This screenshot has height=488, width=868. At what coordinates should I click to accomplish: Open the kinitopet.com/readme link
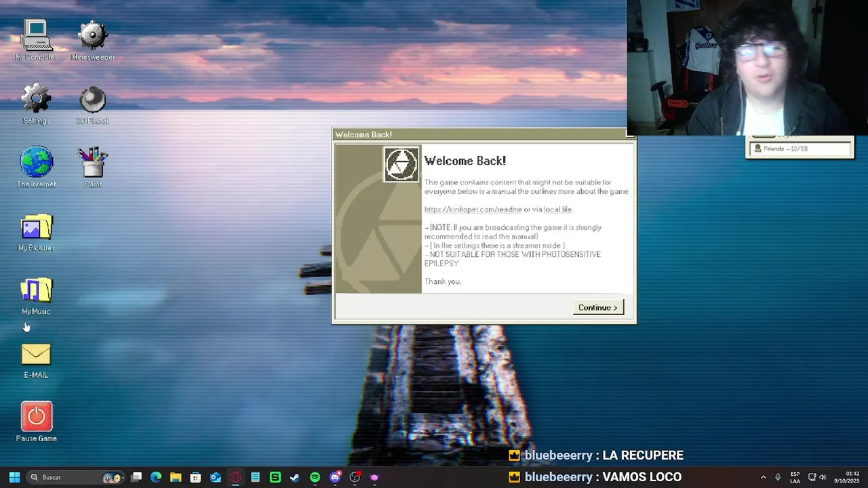coord(473,209)
